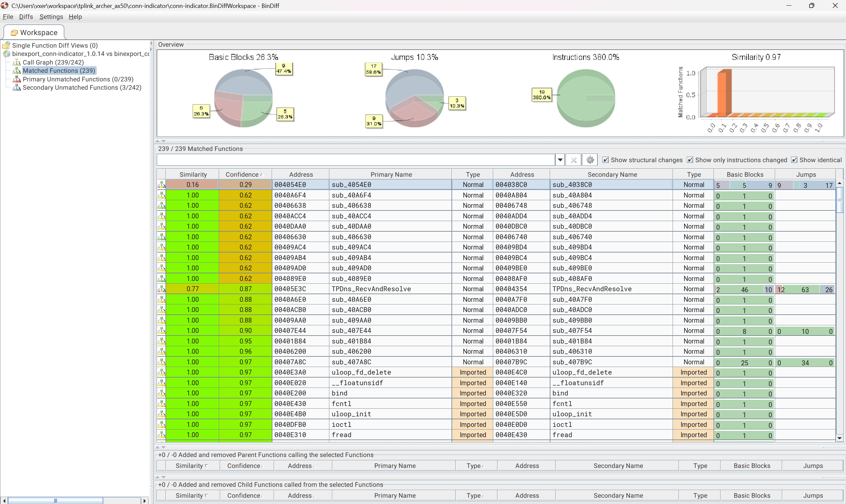Uncheck Show structural changes
Viewport: 846px width, 504px height.
[x=606, y=160]
